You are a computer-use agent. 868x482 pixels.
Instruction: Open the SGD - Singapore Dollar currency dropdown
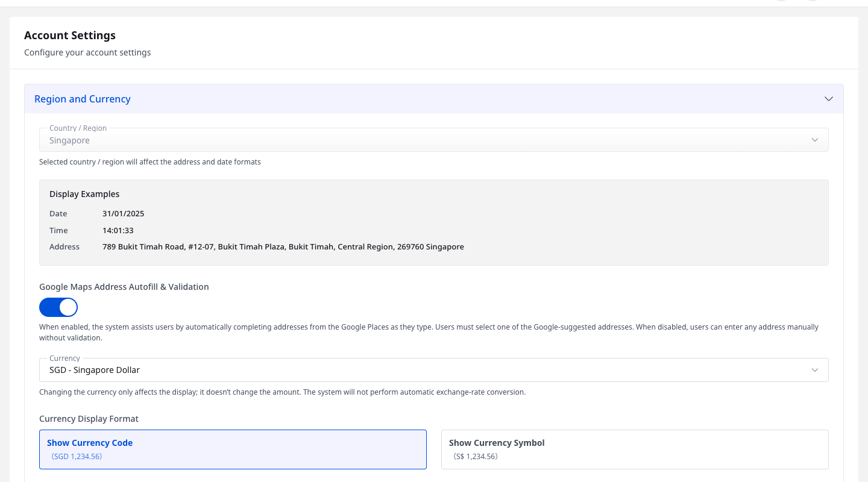click(x=434, y=370)
